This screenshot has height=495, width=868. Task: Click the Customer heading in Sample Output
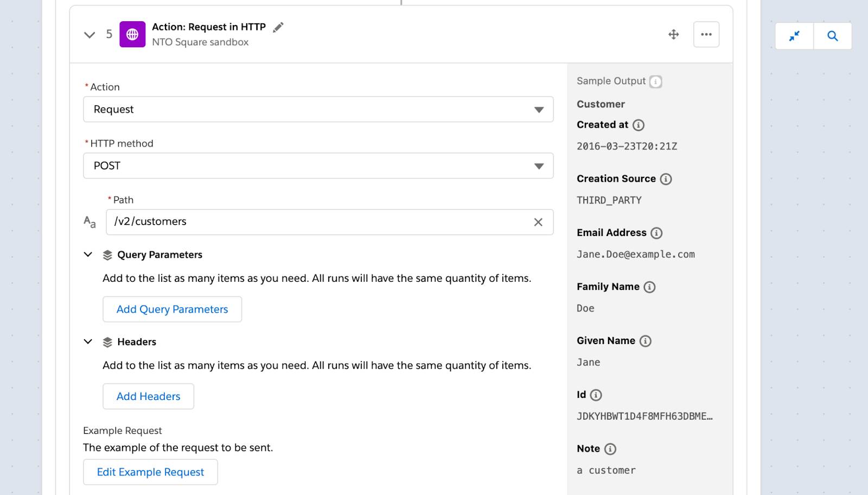tap(601, 104)
